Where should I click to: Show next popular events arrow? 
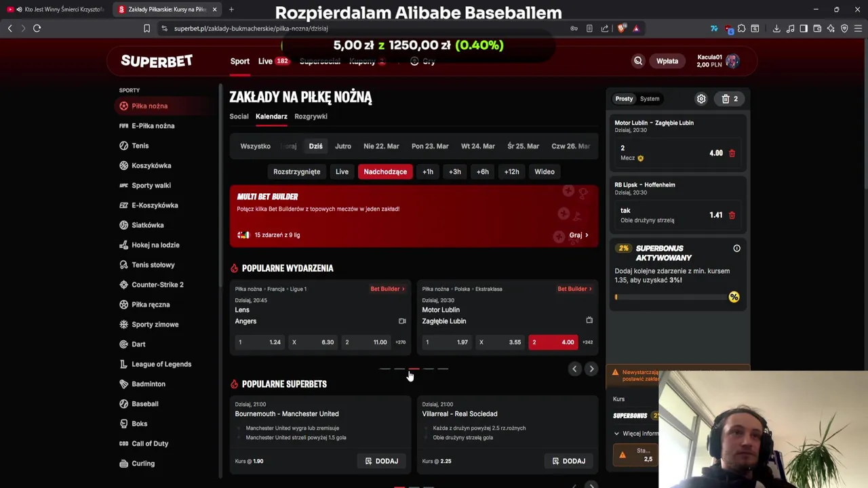(591, 369)
